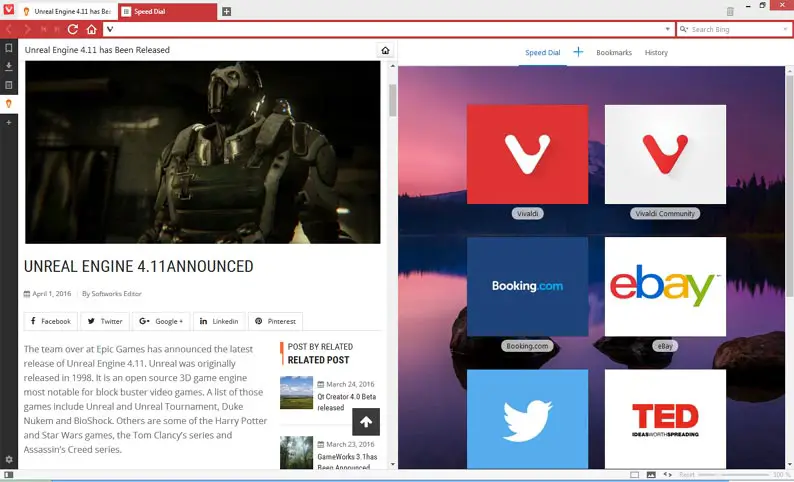Reset the zoom level in the status bar
Viewport: 794px width, 482px height.
pos(687,475)
